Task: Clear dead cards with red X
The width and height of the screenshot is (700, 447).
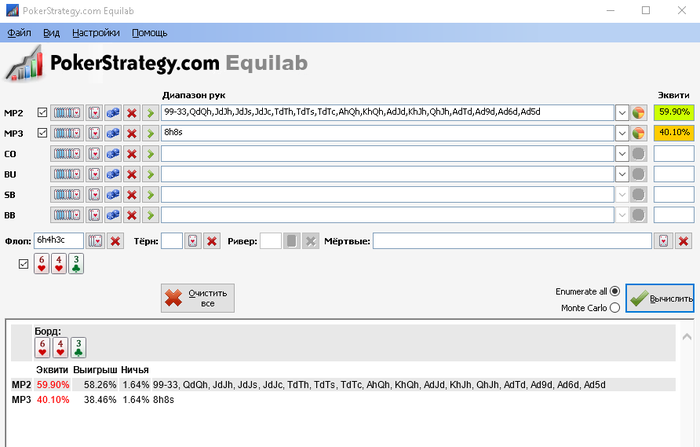Action: 683,241
